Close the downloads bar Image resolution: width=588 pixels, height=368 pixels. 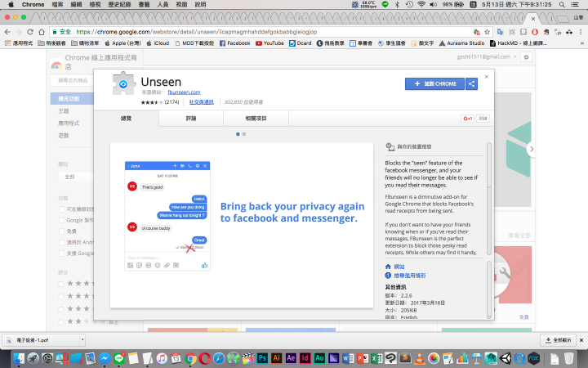(581, 340)
